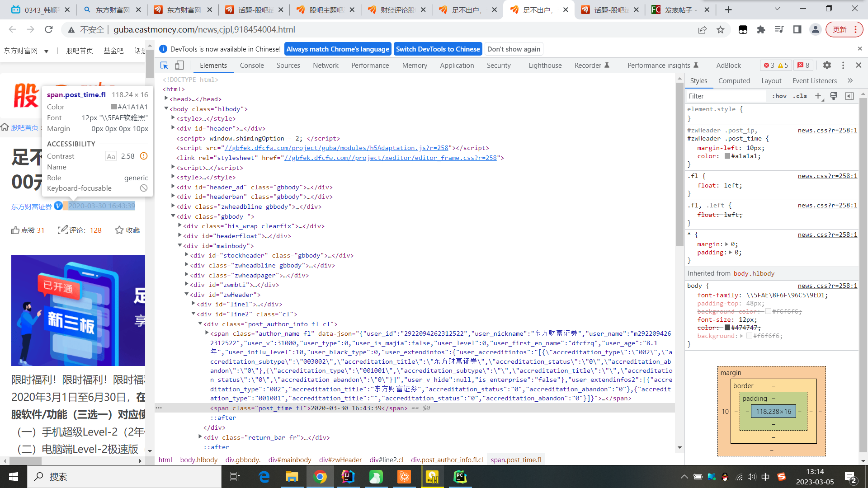Open media control icon in toolbar
This screenshot has height=488, width=868.
[779, 29]
